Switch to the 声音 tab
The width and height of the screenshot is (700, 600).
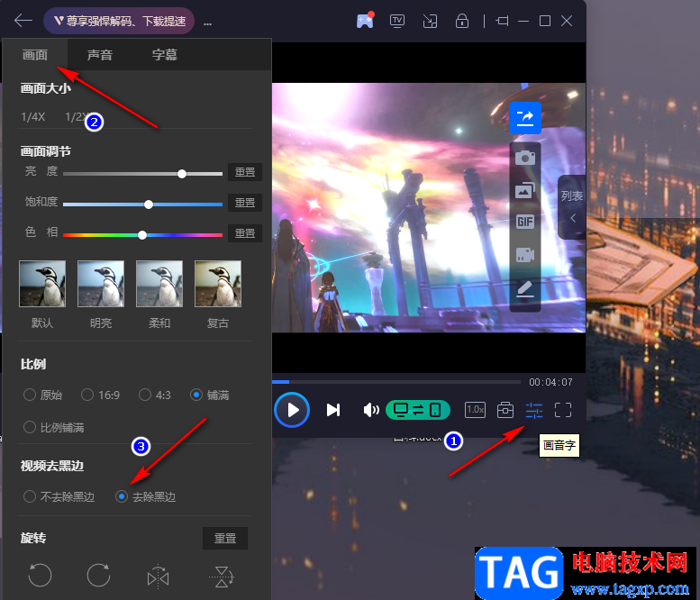(x=100, y=55)
